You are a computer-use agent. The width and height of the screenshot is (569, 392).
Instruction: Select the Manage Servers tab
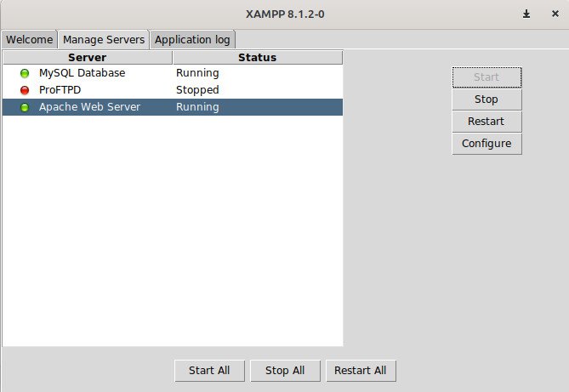104,39
